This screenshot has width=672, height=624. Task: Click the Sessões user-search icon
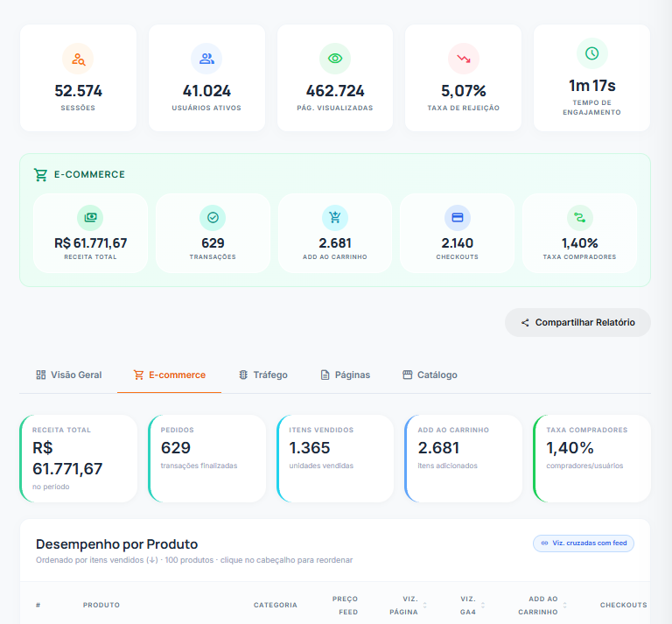[78, 59]
